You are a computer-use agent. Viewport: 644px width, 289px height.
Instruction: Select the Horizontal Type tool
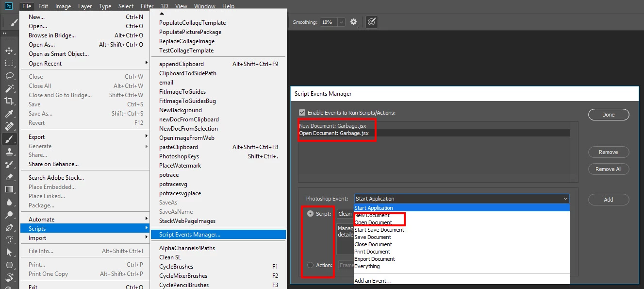pyautogui.click(x=9, y=240)
